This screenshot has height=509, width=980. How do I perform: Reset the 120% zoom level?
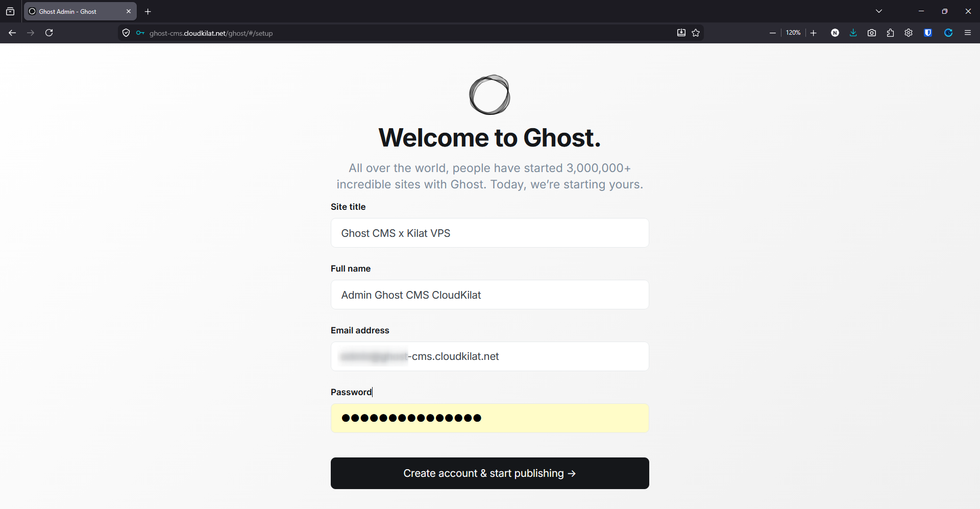point(793,33)
